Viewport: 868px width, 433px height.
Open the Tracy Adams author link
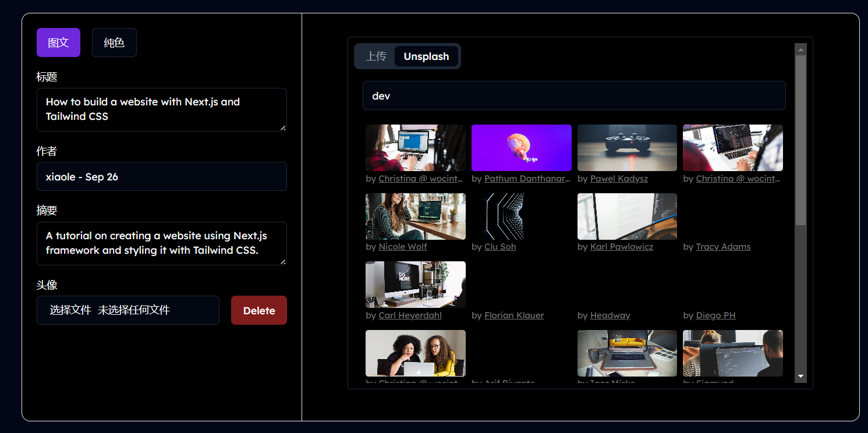[723, 247]
